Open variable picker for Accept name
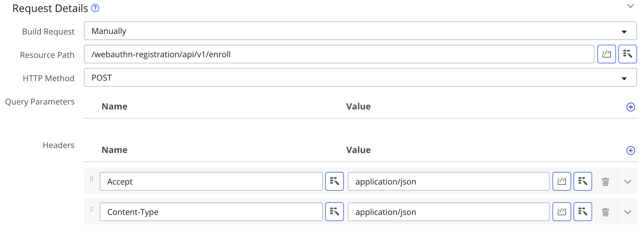 pos(334,181)
